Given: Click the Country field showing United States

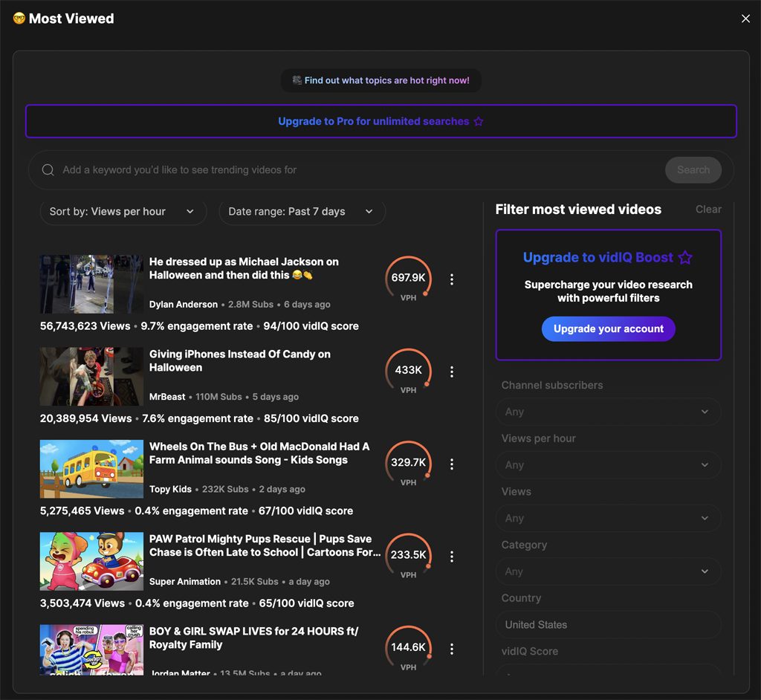Looking at the screenshot, I should click(x=608, y=625).
